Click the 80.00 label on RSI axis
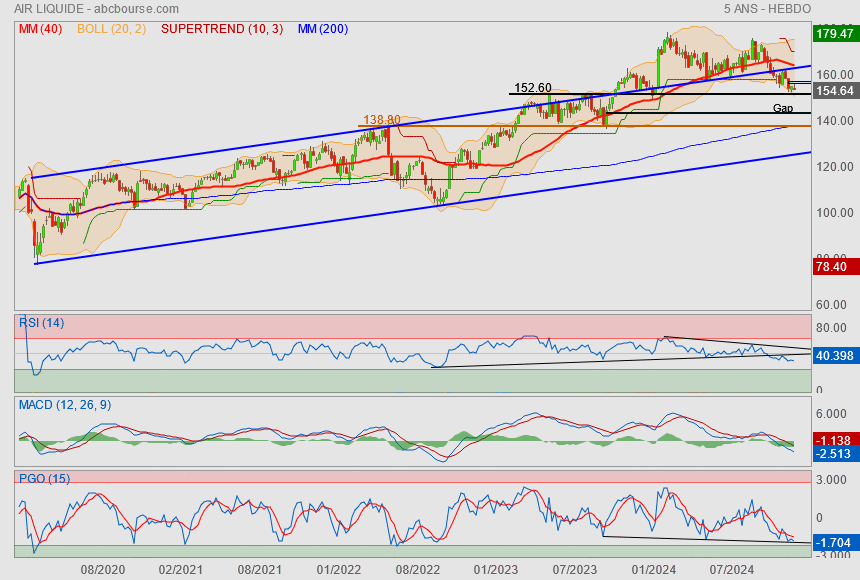Viewport: 860px width, 580px height. coord(831,328)
